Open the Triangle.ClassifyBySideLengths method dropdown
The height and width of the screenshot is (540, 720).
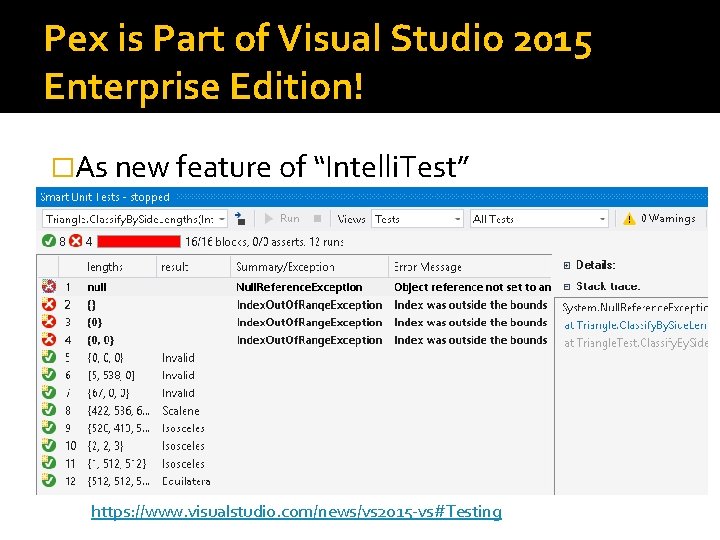pos(135,219)
